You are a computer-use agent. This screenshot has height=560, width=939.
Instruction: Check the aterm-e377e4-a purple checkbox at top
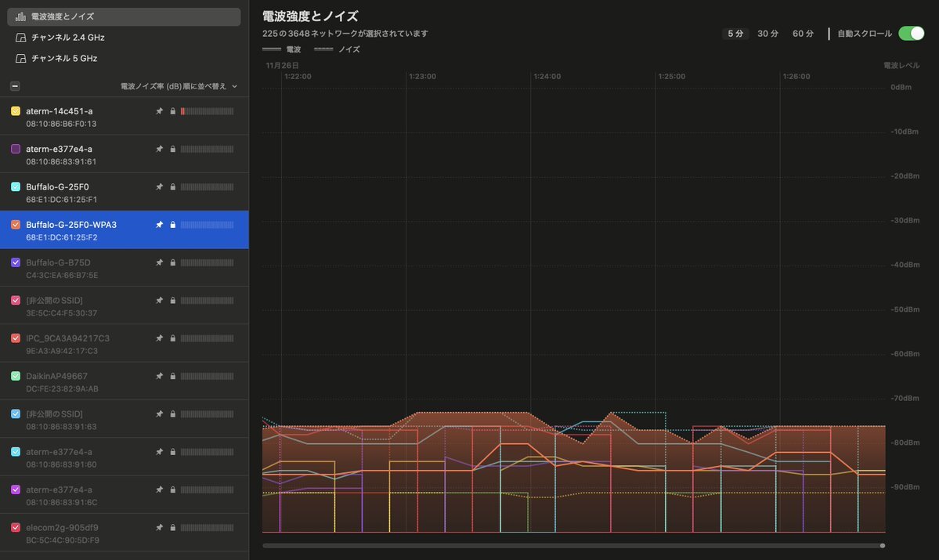[16, 149]
